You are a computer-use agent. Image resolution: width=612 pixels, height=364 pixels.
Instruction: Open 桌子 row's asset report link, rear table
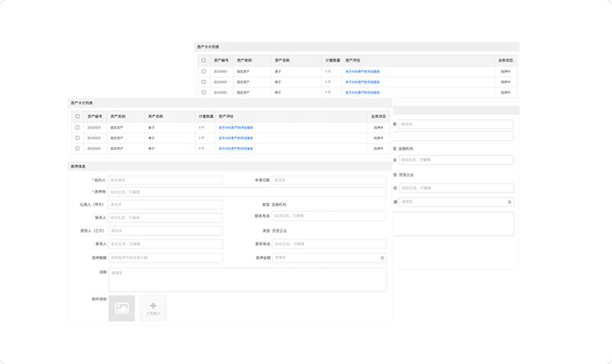[362, 72]
